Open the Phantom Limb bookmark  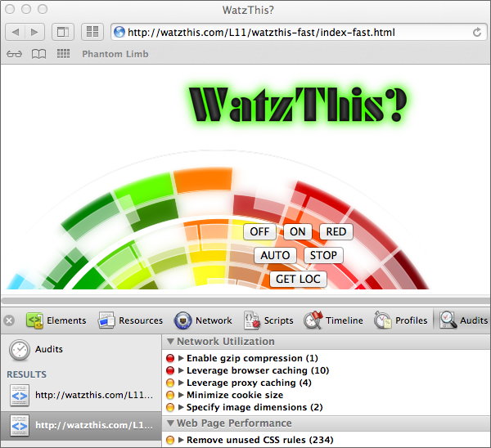115,54
